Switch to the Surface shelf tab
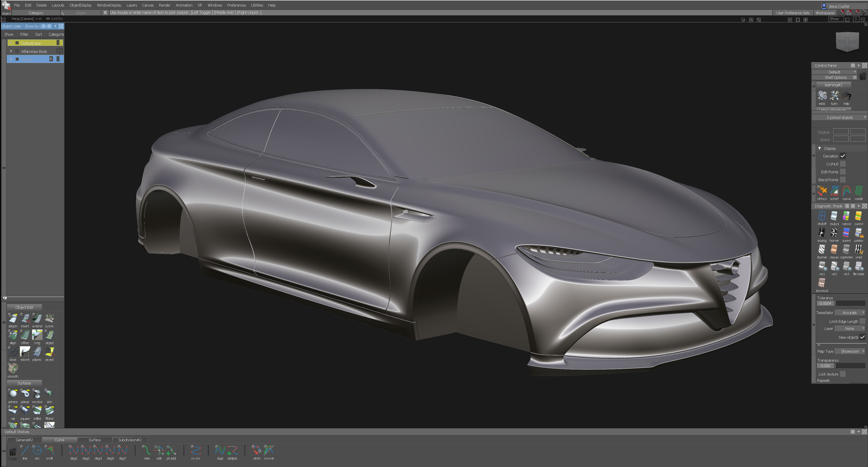 click(x=94, y=440)
